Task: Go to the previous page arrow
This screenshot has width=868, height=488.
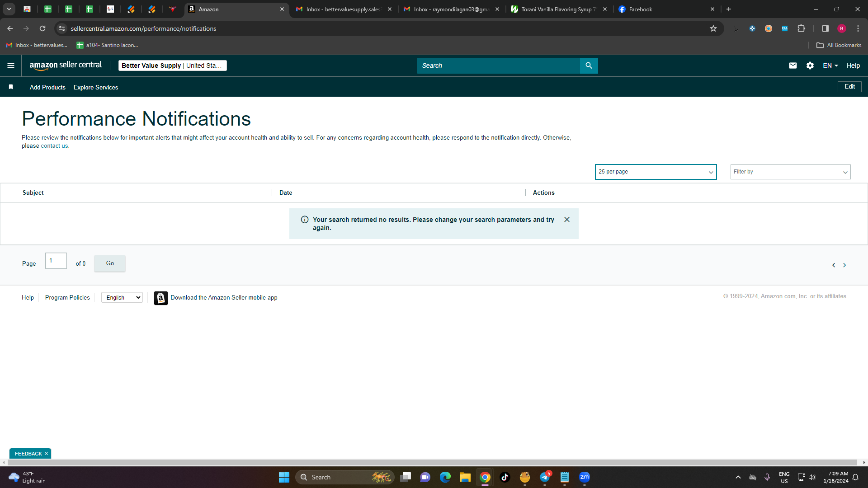Action: tap(834, 265)
